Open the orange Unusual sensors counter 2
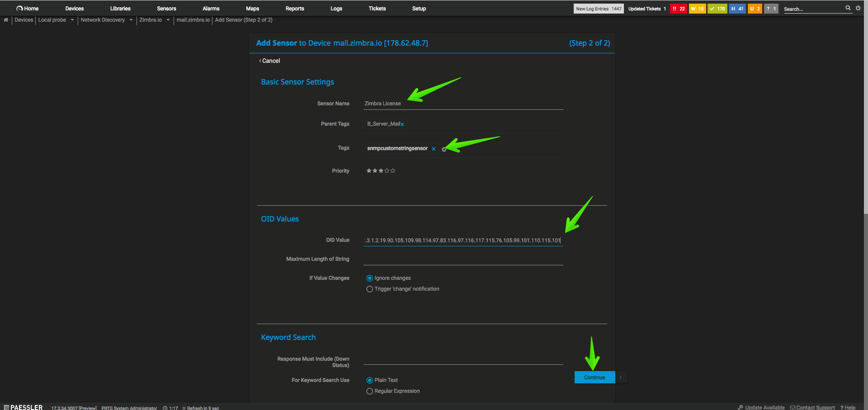This screenshot has width=868, height=410. point(755,9)
